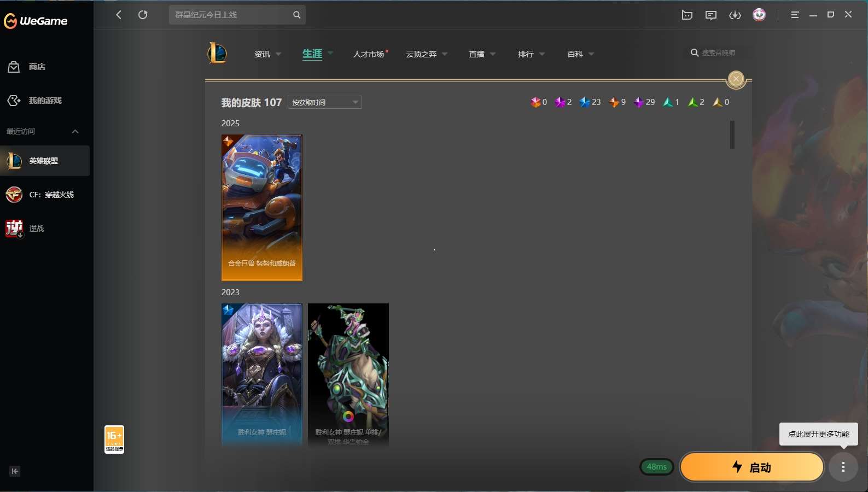The image size is (868, 492).
Task: Click the 16+ age rating badge
Action: [x=114, y=440]
